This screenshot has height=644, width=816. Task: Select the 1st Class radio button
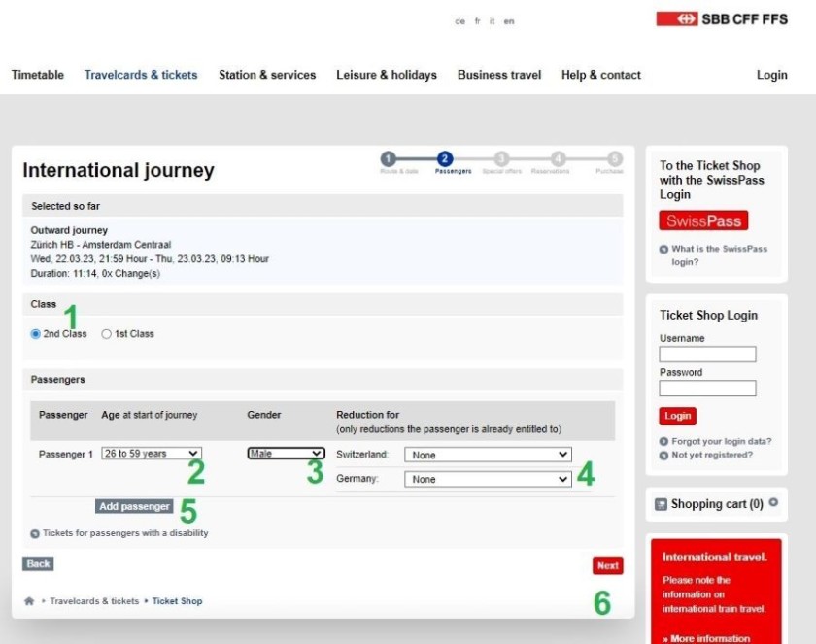(107, 333)
